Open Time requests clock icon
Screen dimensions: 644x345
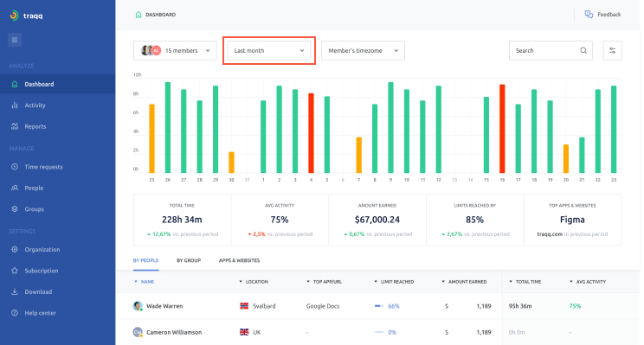pyautogui.click(x=15, y=167)
